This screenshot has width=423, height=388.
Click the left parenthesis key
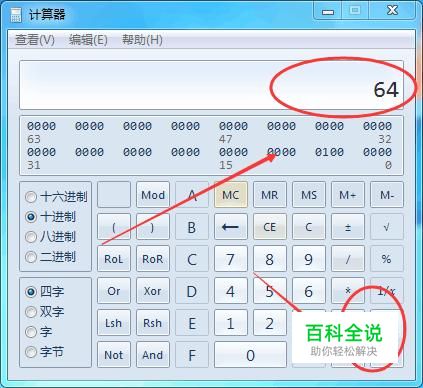click(x=114, y=227)
